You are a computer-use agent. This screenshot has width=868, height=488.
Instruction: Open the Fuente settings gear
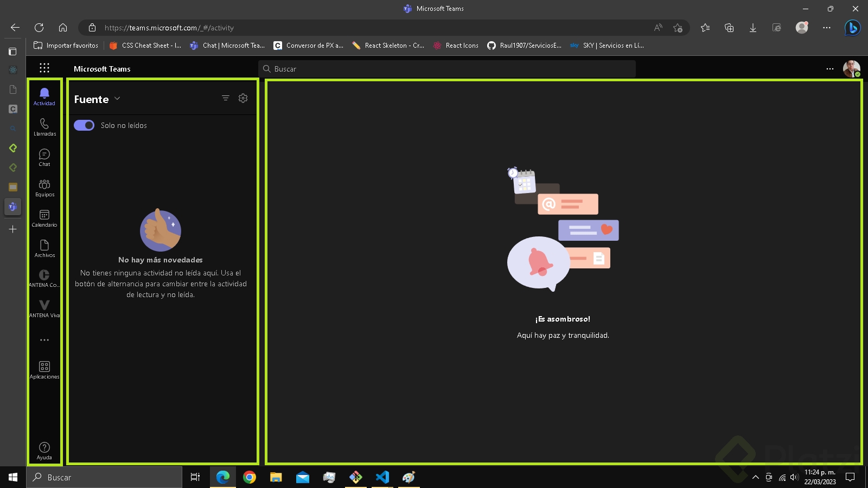[243, 98]
